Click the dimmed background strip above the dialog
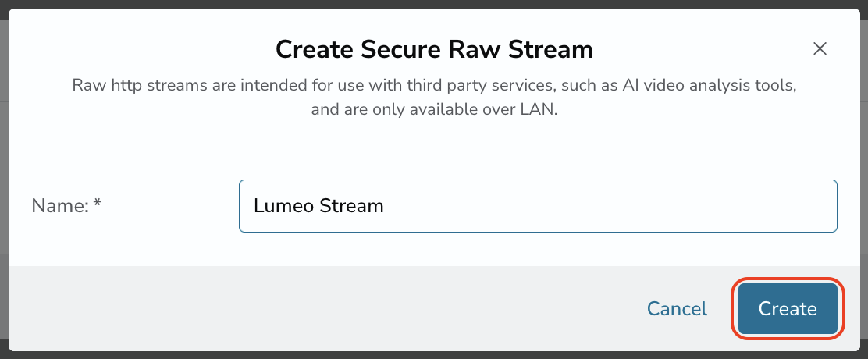Image resolution: width=868 pixels, height=359 pixels. click(x=434, y=4)
